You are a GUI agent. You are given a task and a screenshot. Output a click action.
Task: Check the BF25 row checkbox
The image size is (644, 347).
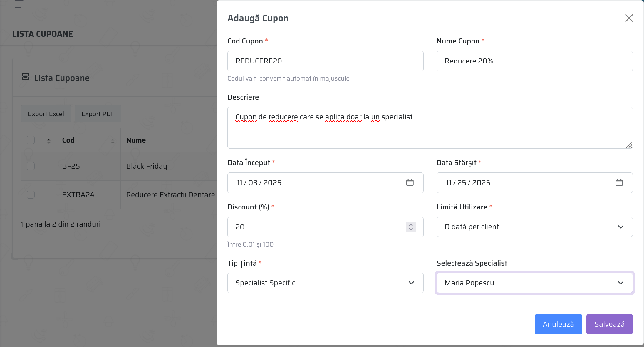tap(31, 166)
